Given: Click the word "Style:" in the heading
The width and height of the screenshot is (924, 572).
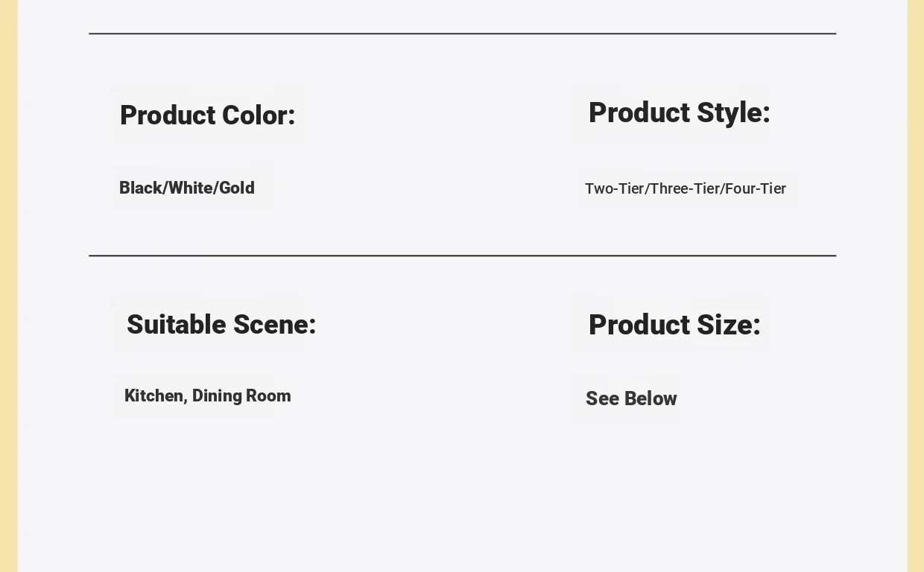Looking at the screenshot, I should coord(733,113).
